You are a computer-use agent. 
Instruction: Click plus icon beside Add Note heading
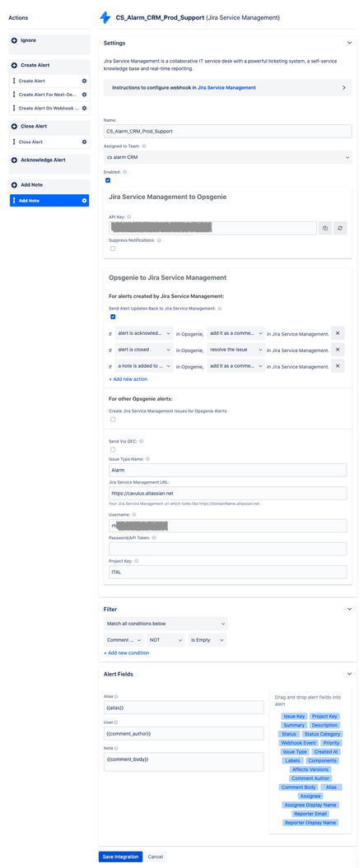tap(14, 185)
